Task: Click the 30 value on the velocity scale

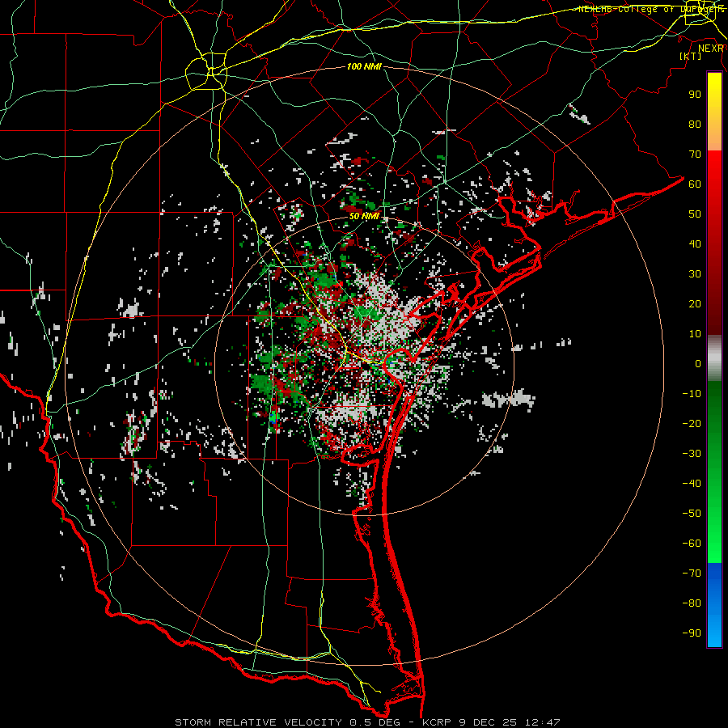Action: tap(695, 274)
